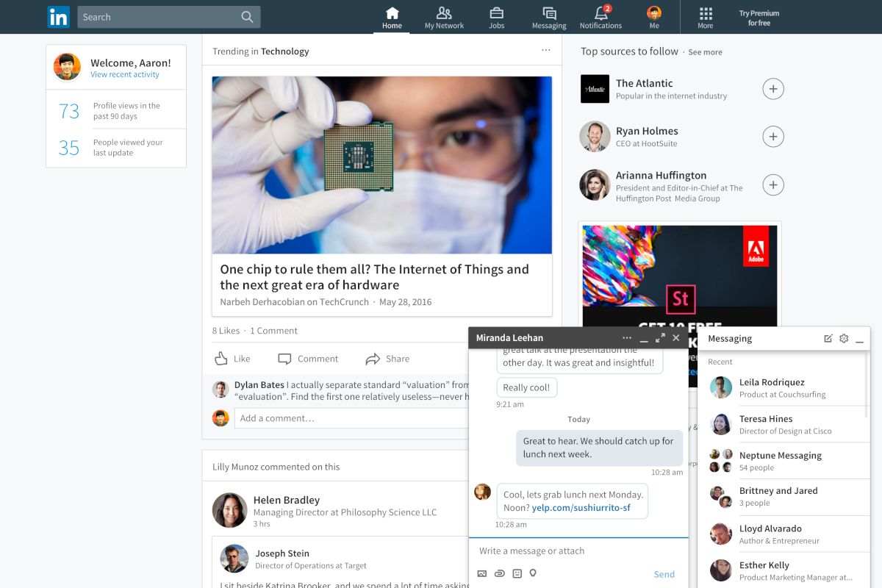
Task: Click the Write a message field
Action: click(578, 551)
